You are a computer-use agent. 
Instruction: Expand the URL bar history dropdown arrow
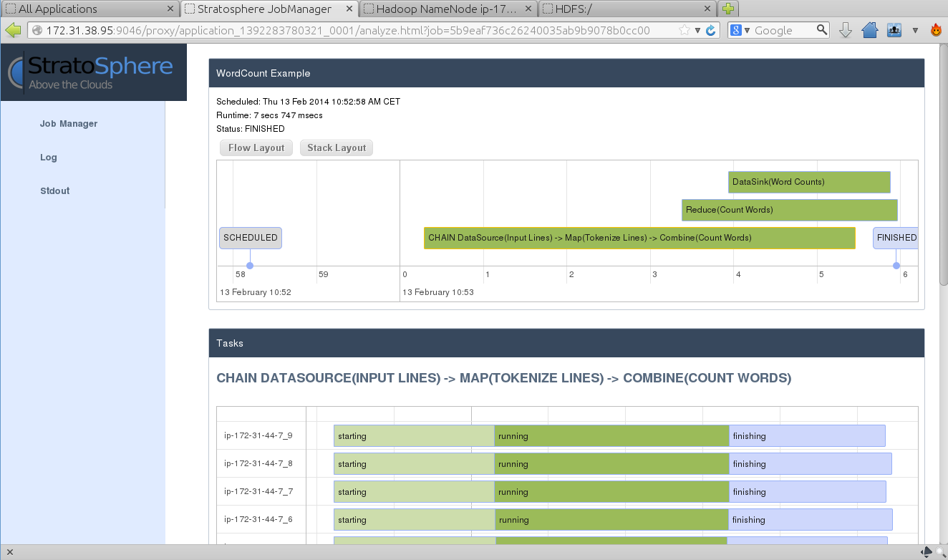697,30
